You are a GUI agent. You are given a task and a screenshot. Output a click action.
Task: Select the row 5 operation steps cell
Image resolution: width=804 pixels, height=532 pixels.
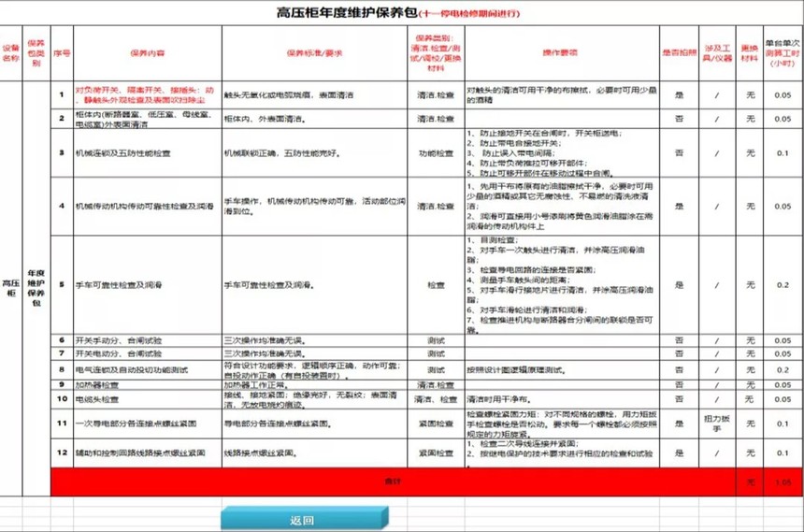[x=562, y=285]
